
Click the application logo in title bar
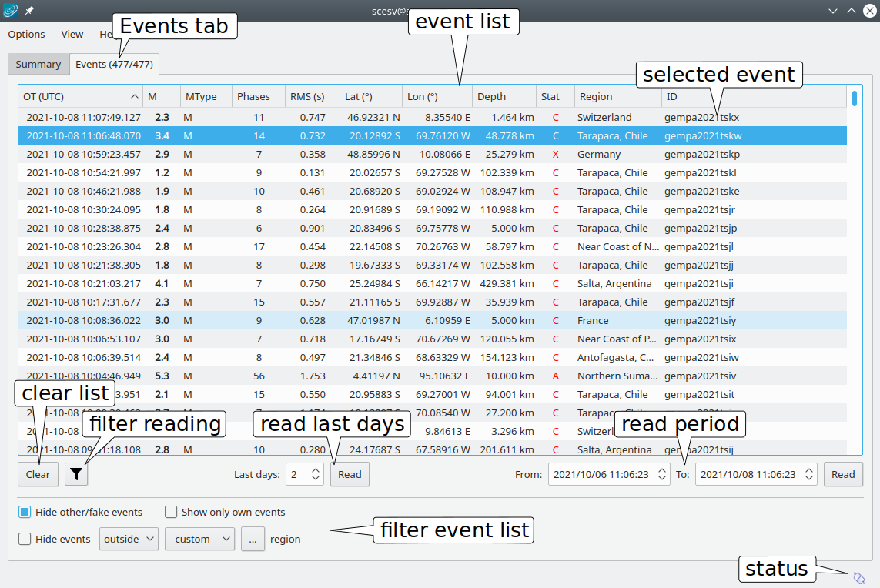click(x=12, y=11)
